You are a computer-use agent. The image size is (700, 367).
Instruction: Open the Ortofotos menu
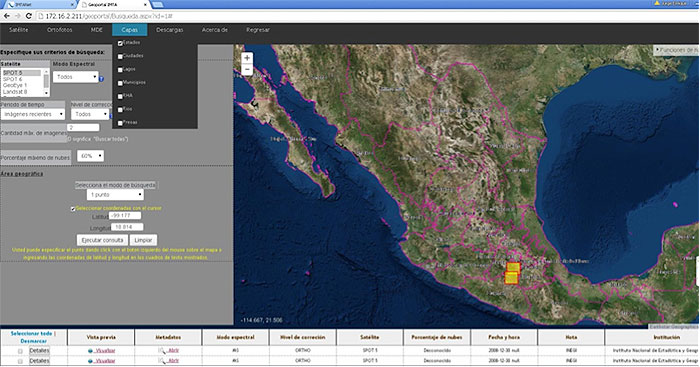59,30
